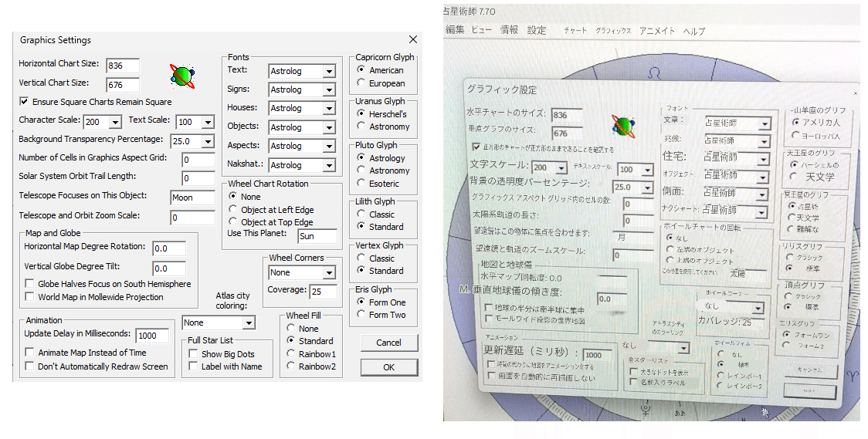Screen dimensions: 868x439
Task: Select Object at Left Edge rotation
Action: [233, 210]
